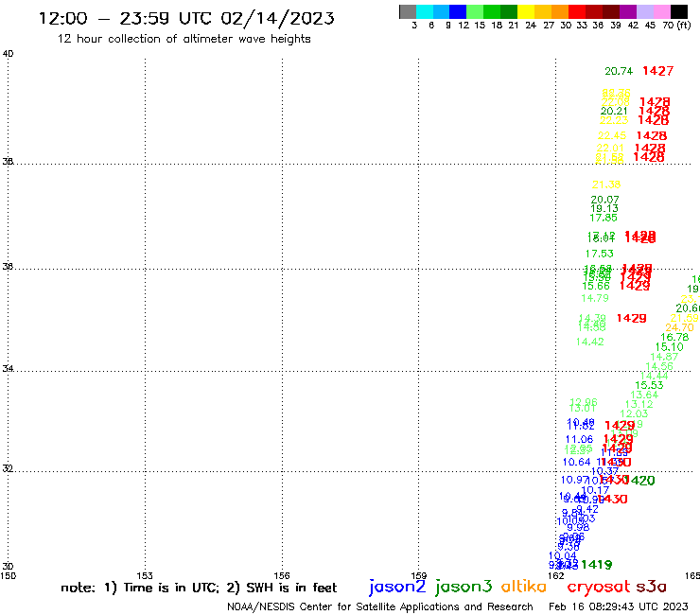This screenshot has height=615, width=700.
Task: Click the 32 latitude axis label
Action: (x=8, y=469)
